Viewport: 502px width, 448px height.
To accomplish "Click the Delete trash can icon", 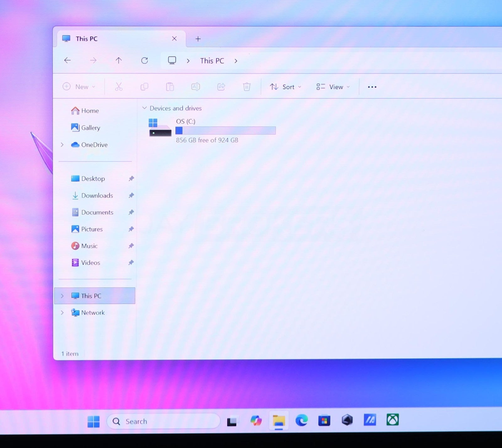I will pos(247,87).
